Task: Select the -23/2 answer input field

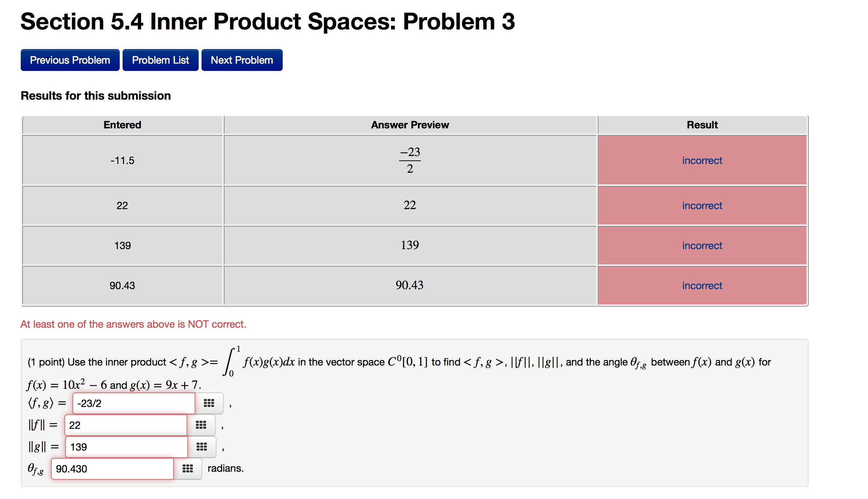Action: [x=134, y=403]
